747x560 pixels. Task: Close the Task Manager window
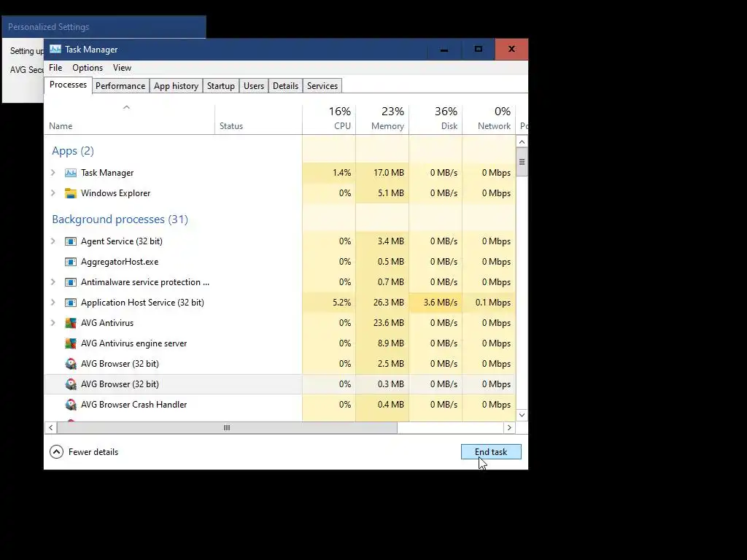(x=511, y=49)
